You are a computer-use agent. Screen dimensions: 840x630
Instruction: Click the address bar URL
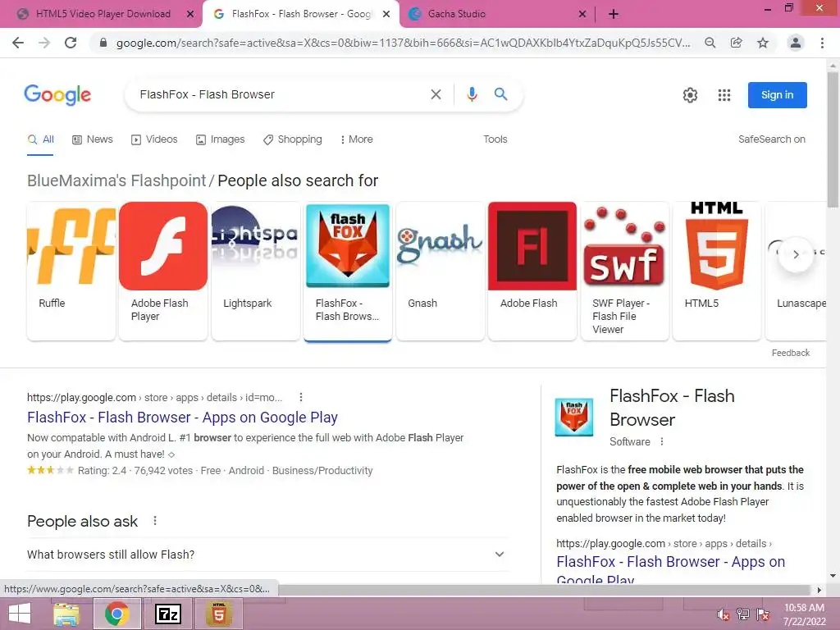[x=403, y=43]
